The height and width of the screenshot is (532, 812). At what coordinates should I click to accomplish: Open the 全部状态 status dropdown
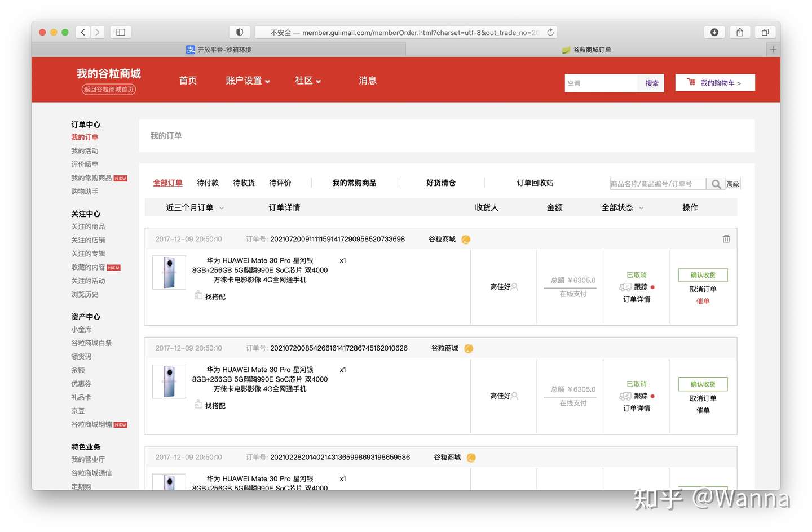pos(622,207)
